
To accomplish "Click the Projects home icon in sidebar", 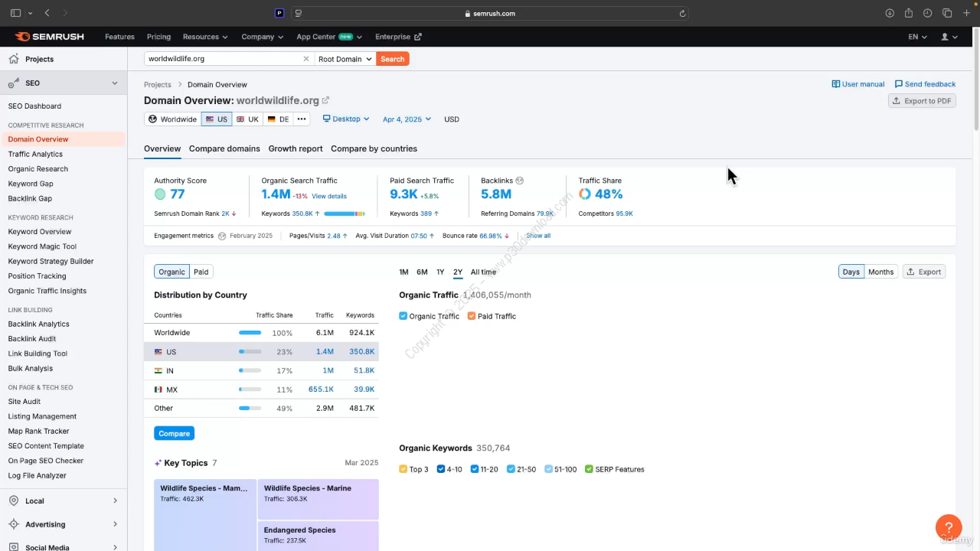I will point(14,59).
